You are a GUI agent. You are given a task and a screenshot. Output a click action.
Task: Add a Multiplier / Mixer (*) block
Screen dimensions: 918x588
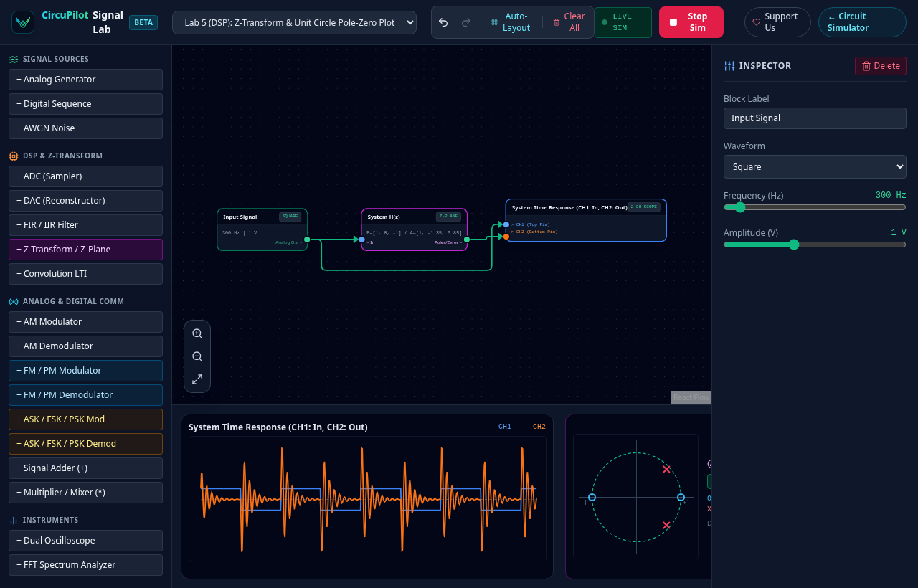85,493
